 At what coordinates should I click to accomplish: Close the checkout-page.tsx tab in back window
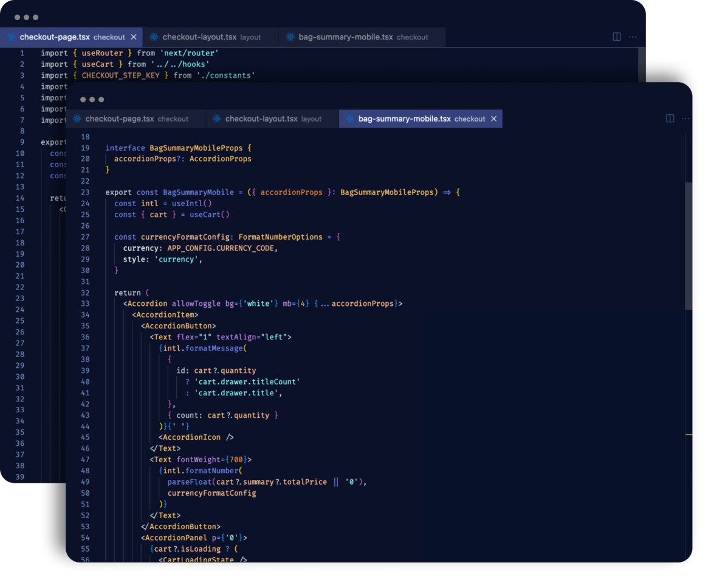(x=133, y=36)
